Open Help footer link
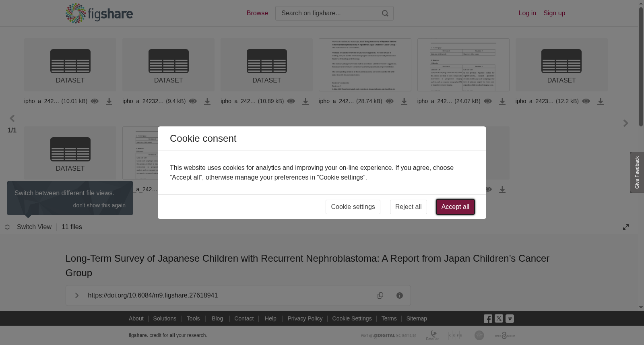644x345 pixels. point(270,318)
